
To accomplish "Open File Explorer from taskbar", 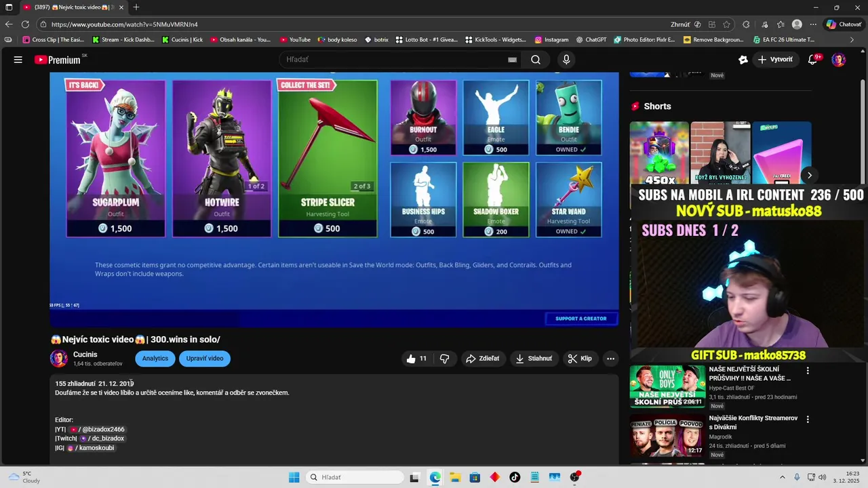I will tap(455, 477).
